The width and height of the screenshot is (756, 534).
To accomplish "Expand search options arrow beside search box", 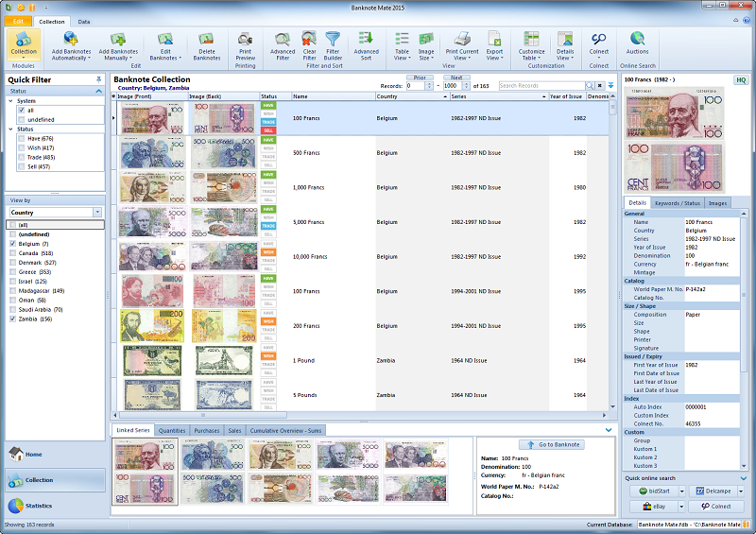I will pyautogui.click(x=610, y=85).
